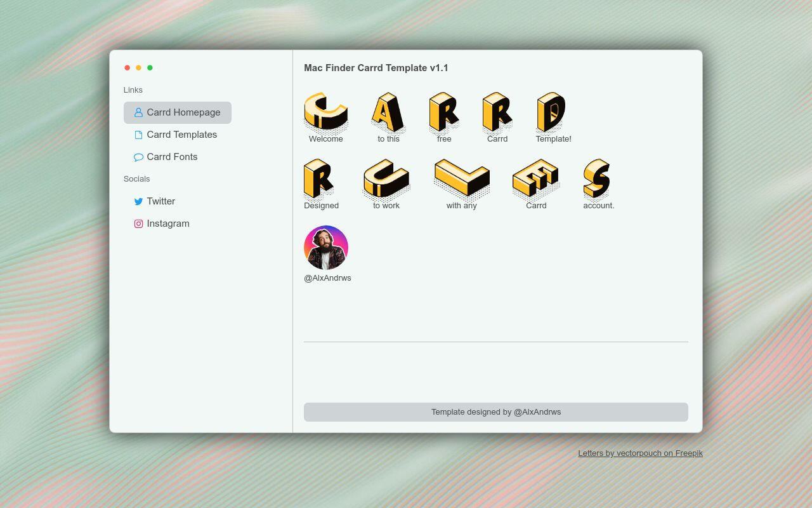Open the letter E icon labeled Carrd
Screen dimensions: 812x508
pos(536,179)
